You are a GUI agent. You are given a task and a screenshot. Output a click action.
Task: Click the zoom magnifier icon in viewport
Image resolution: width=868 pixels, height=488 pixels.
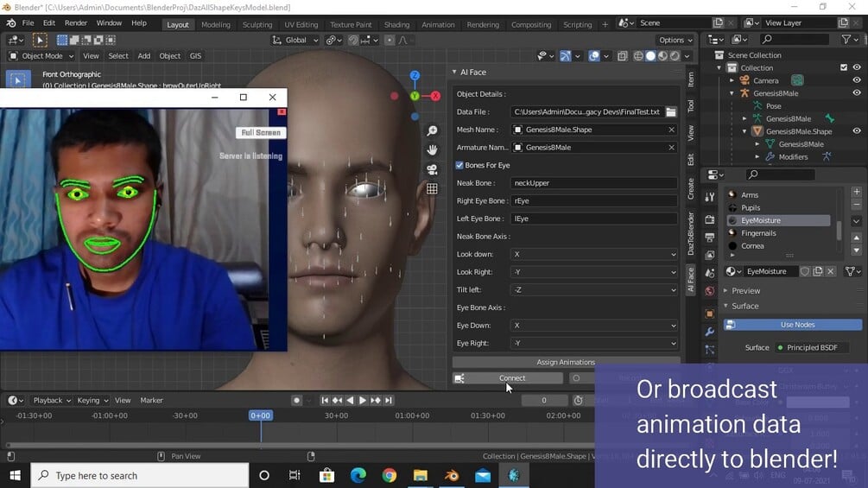click(x=432, y=130)
